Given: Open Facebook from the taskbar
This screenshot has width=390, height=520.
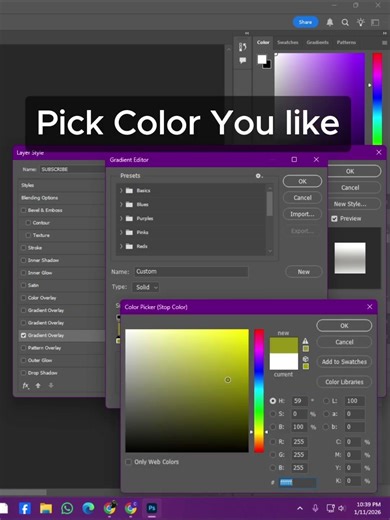Looking at the screenshot, I should tap(25, 508).
